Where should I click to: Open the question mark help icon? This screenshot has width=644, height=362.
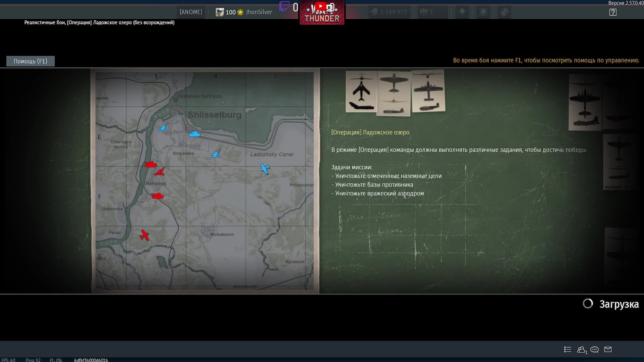(613, 12)
